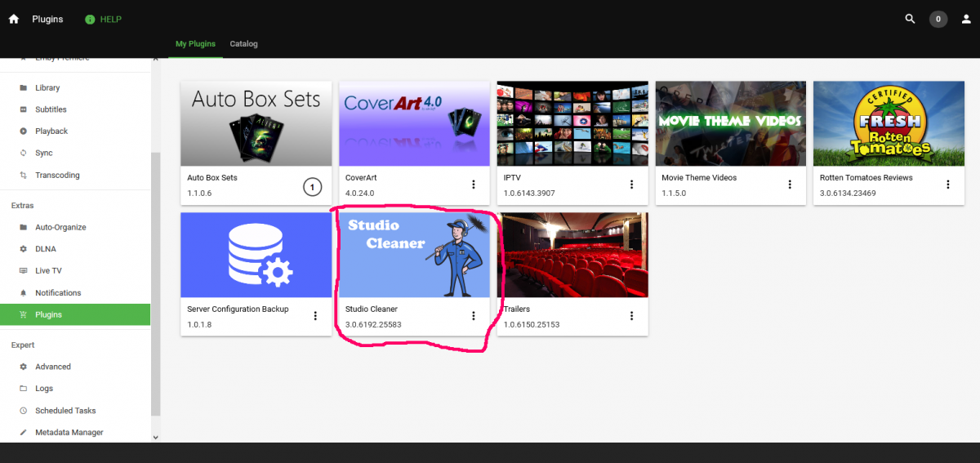Open the IPTV three-dot menu

(631, 185)
